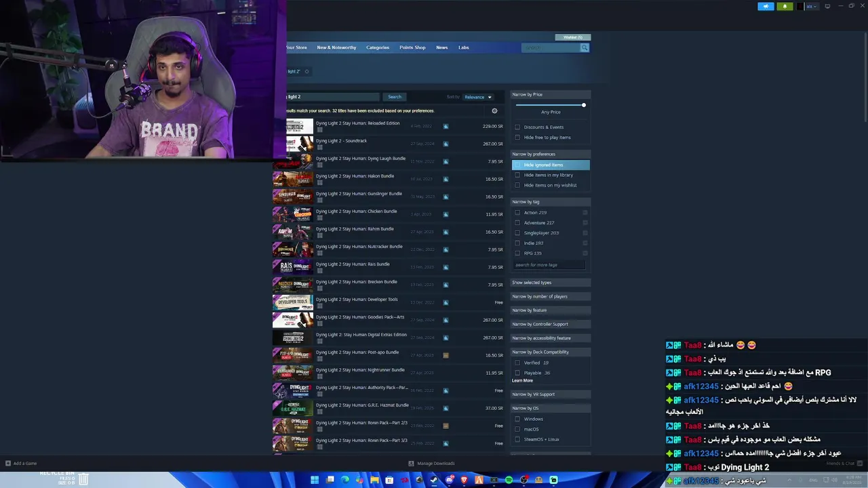Viewport: 868px width, 488px height.
Task: Open the Points Shop tab
Action: pos(412,47)
